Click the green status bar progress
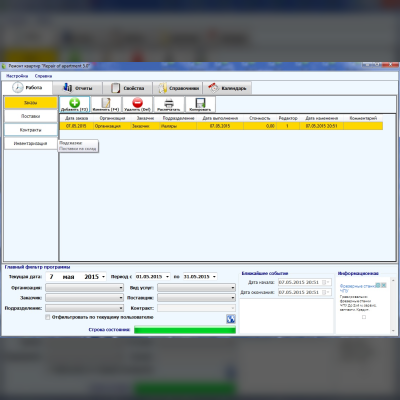Image resolution: width=400 pixels, height=400 pixels. click(x=185, y=330)
